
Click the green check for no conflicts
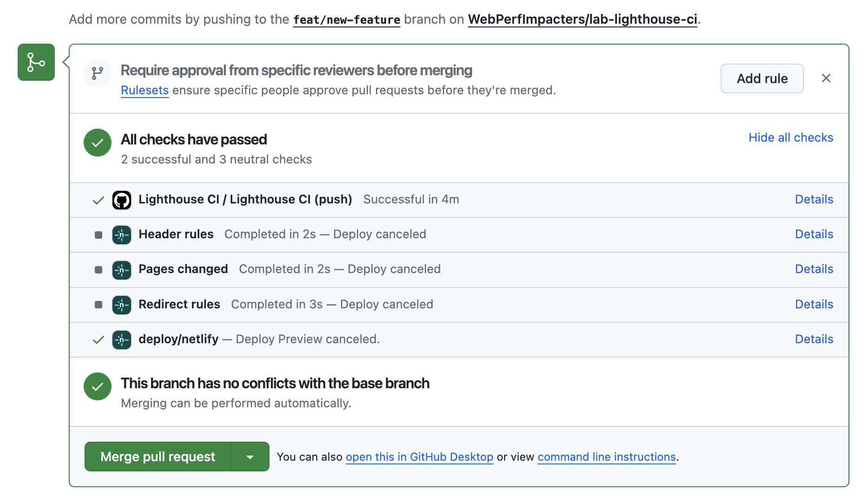(98, 386)
